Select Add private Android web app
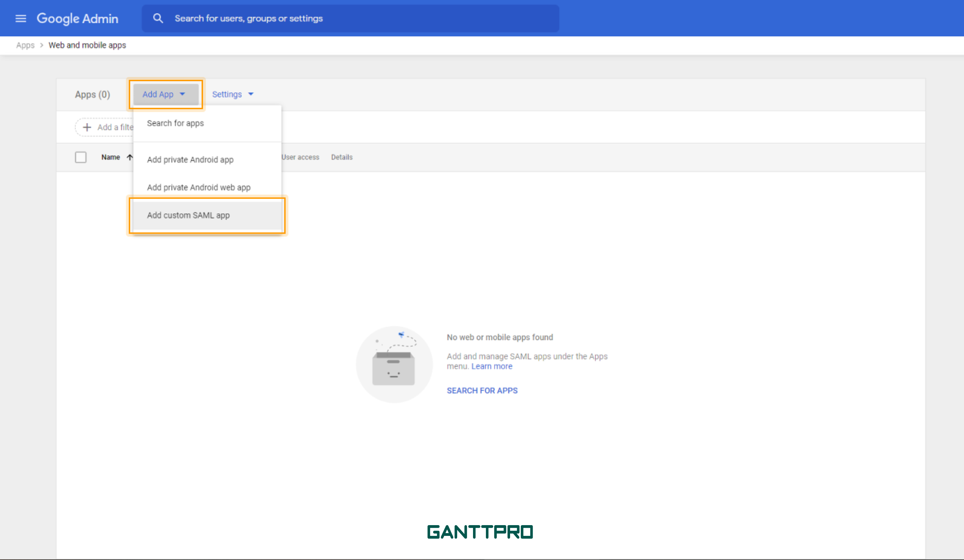 click(207, 187)
